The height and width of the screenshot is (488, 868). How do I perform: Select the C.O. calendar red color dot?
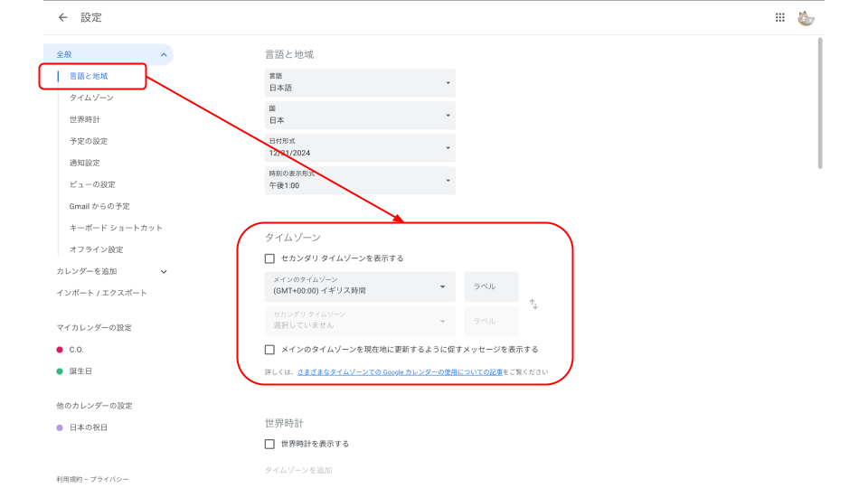(x=60, y=350)
